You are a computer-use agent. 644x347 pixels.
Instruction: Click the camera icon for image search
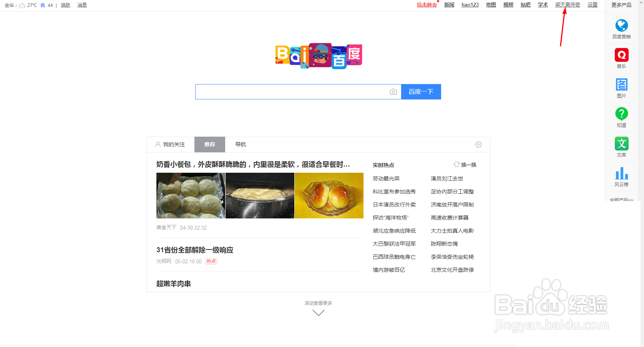coord(393,92)
